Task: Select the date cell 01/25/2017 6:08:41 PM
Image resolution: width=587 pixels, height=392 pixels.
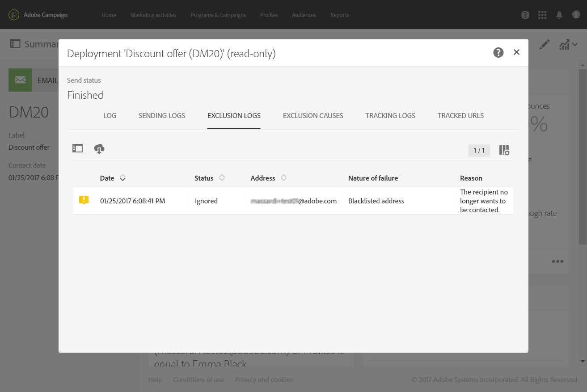Action: [133, 201]
